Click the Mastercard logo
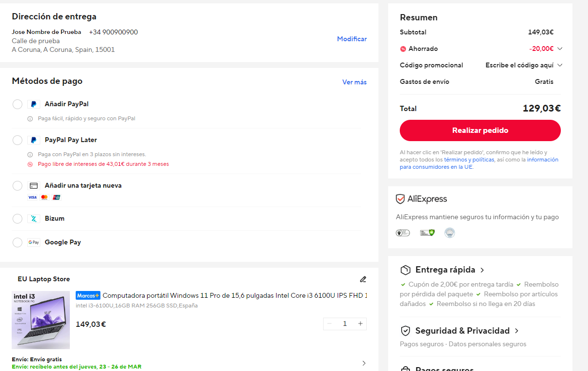This screenshot has width=588, height=371. point(45,197)
